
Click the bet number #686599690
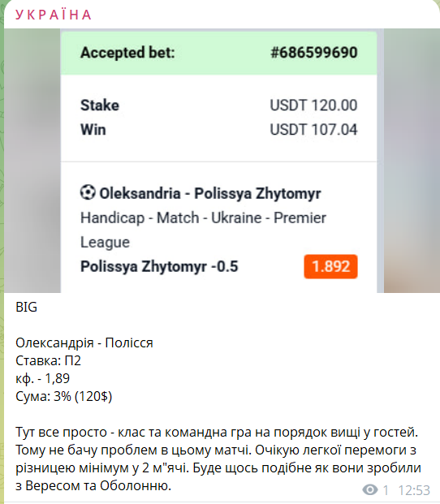[313, 53]
